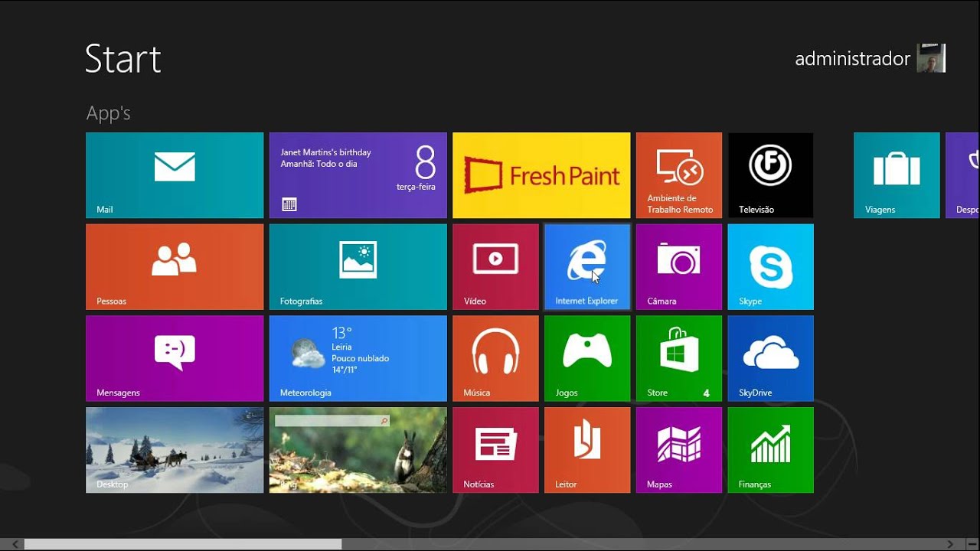Open the SkyDrive tile
The height and width of the screenshot is (551, 980).
770,358
